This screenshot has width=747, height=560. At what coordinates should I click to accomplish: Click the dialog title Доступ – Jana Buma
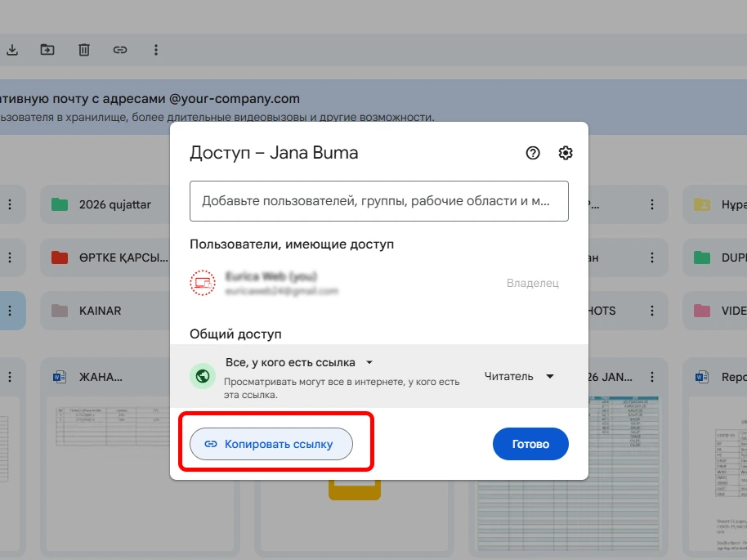274,153
